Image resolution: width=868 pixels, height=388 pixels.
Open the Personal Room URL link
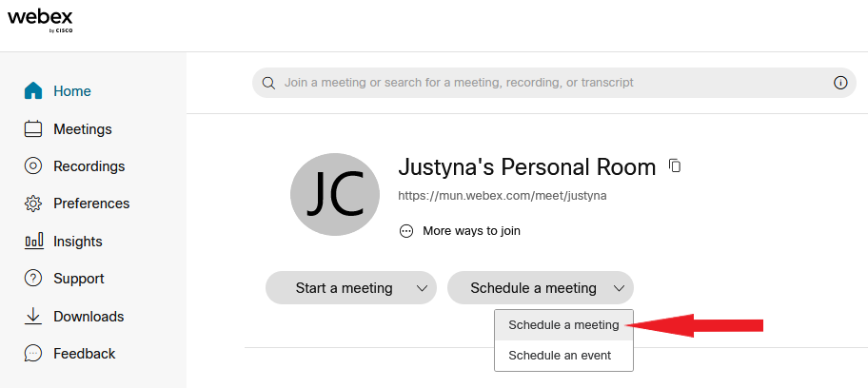[x=503, y=196]
